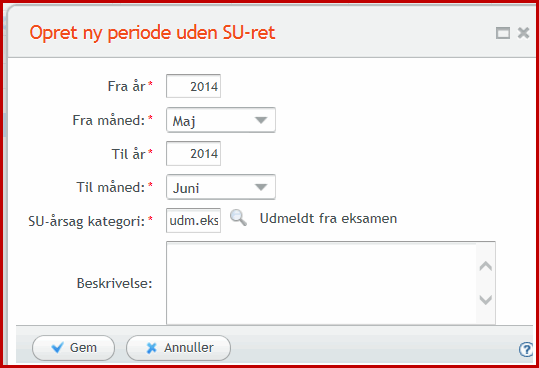Expand the Til måned dropdown showing Juni
This screenshot has width=539, height=368.
tap(221, 187)
